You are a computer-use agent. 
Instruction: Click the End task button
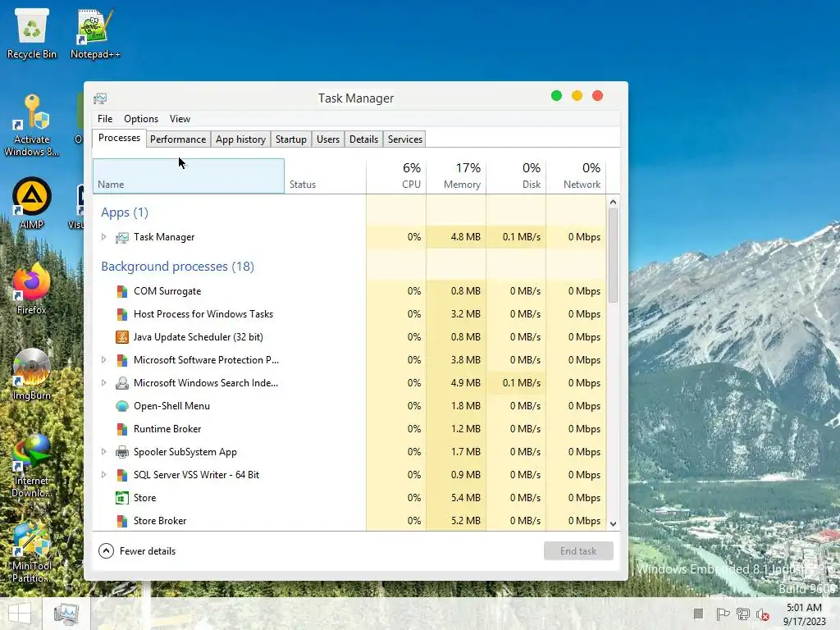click(x=578, y=550)
